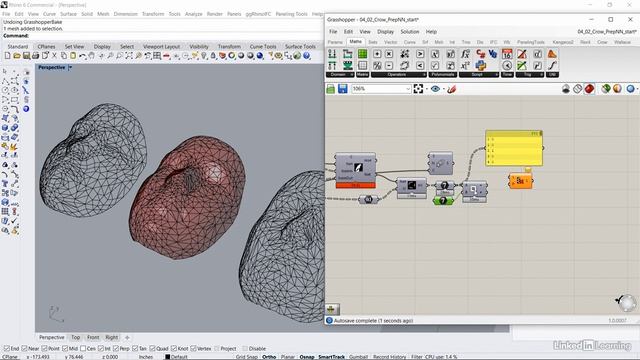Open the Perspective viewport title dropdown arrow
The height and width of the screenshot is (360, 640).
pos(70,67)
